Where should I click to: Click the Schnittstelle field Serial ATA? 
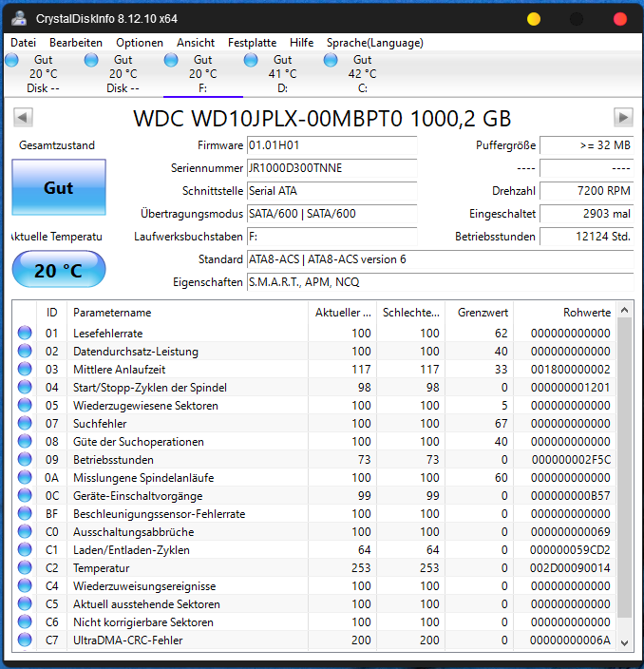coord(331,191)
